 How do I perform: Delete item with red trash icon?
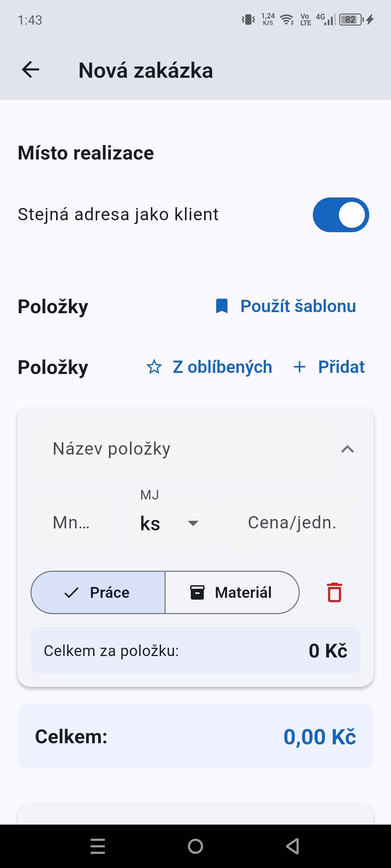(335, 592)
